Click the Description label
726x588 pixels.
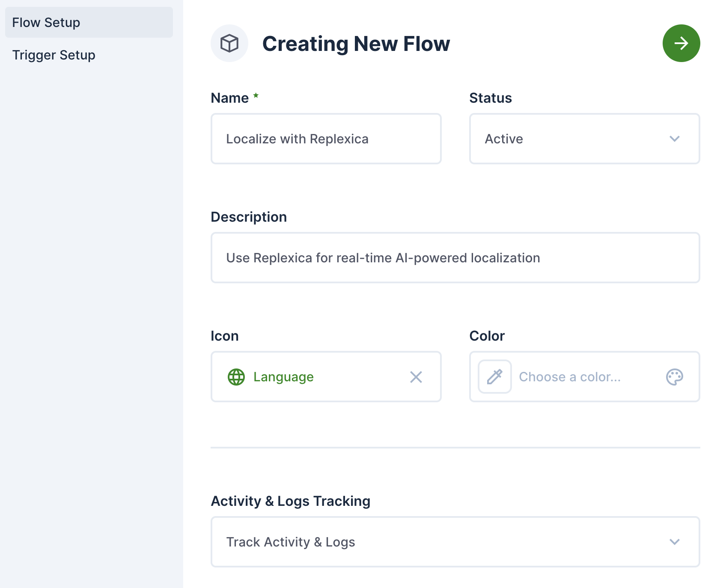click(x=249, y=217)
